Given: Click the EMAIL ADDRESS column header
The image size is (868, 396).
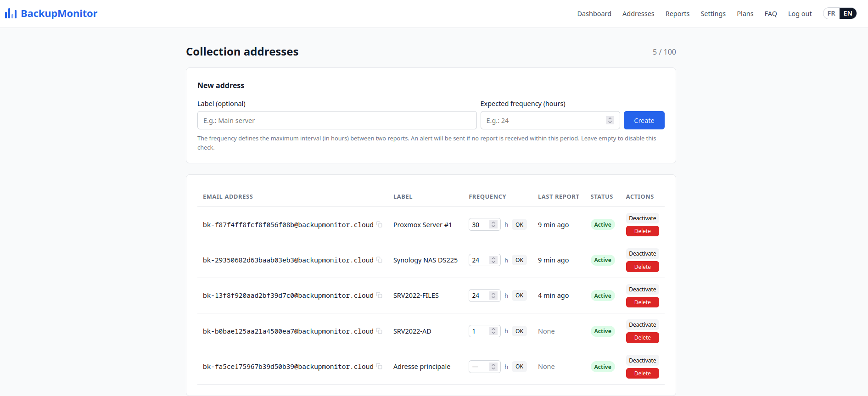Looking at the screenshot, I should pos(228,196).
